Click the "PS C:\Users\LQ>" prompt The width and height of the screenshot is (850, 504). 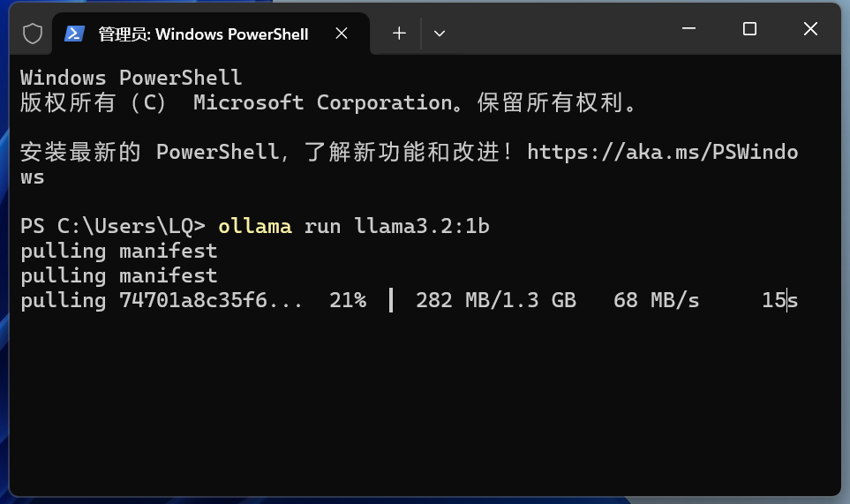[112, 226]
